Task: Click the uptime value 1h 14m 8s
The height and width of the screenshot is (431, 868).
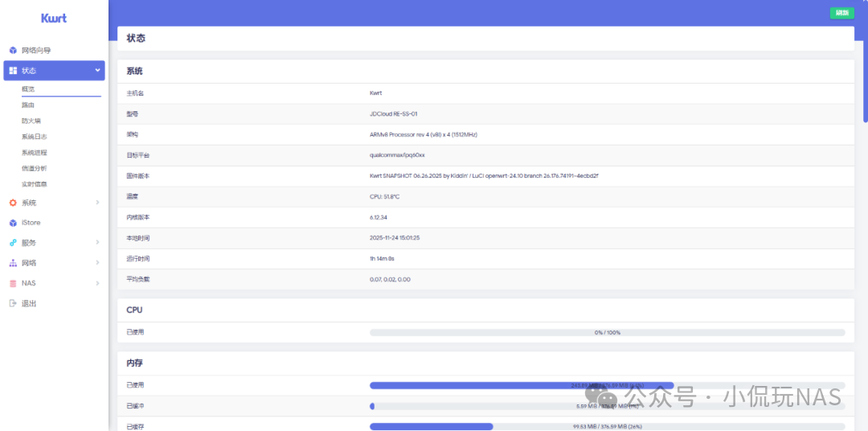Action: pos(382,259)
